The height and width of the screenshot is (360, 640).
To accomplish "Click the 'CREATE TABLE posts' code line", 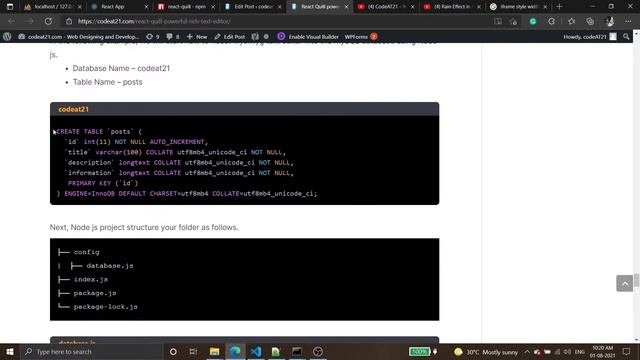I will [99, 131].
